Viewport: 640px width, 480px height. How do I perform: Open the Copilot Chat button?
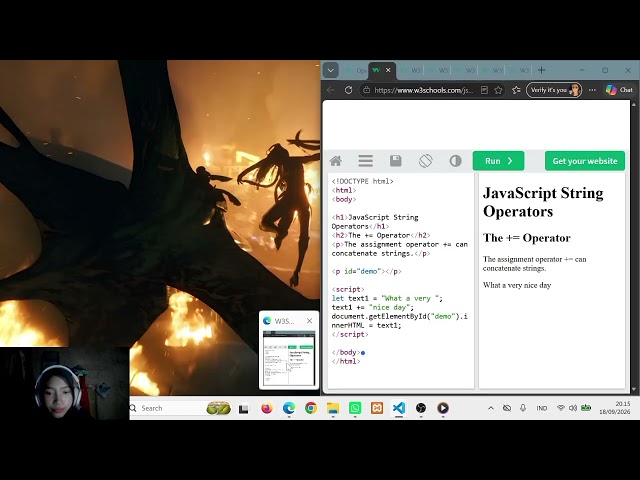[619, 90]
